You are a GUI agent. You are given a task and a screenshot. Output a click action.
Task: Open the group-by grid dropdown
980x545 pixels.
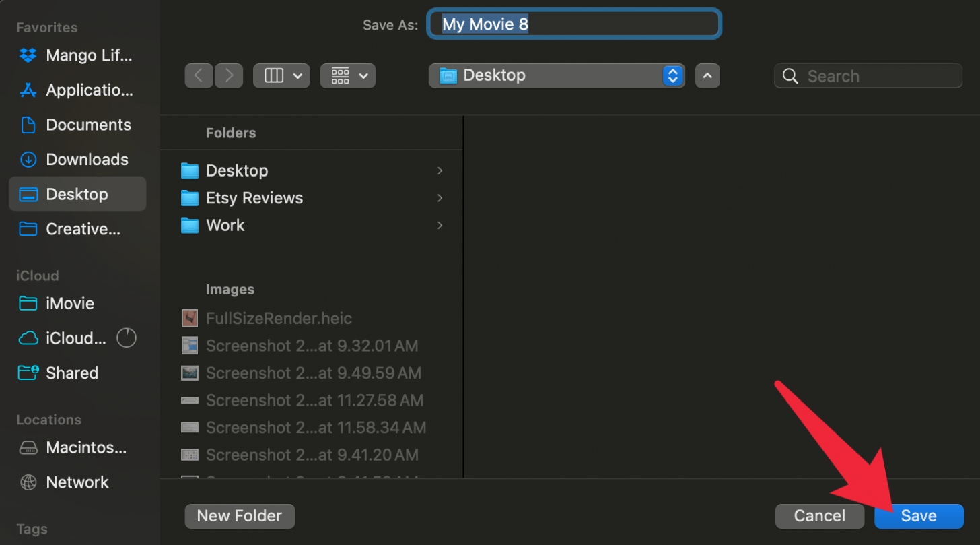[x=348, y=76]
